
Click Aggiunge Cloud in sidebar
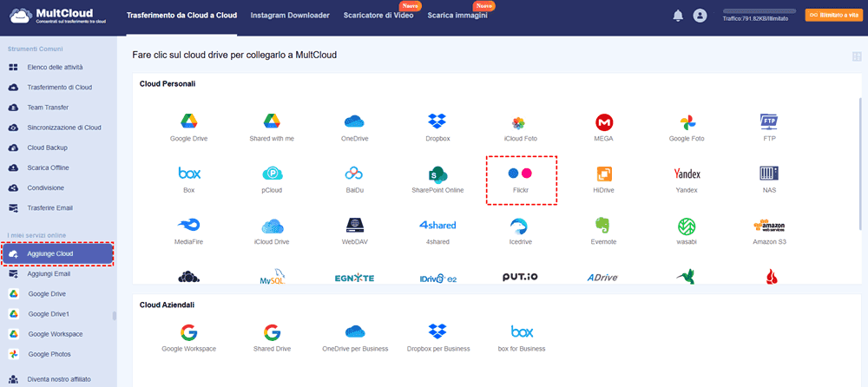click(x=57, y=253)
